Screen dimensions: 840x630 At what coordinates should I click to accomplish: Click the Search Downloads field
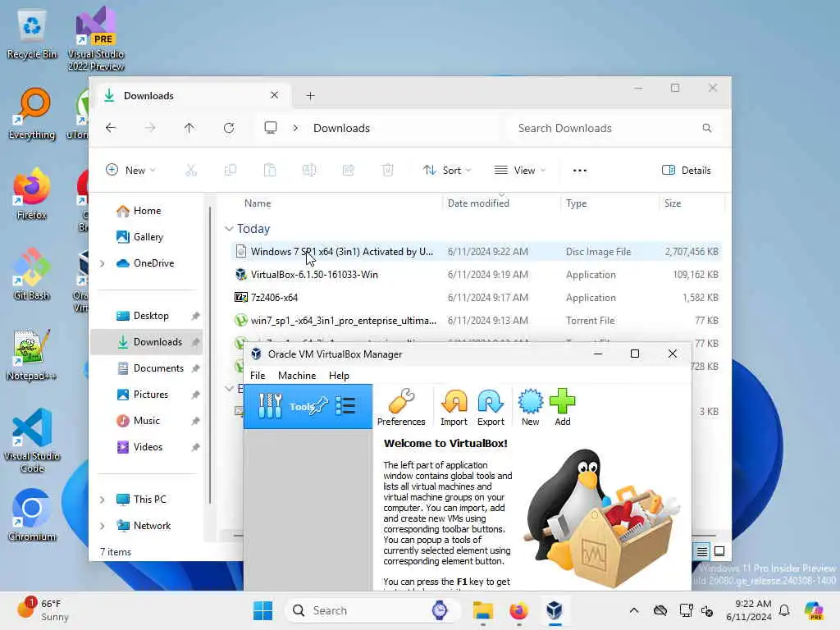pos(614,128)
